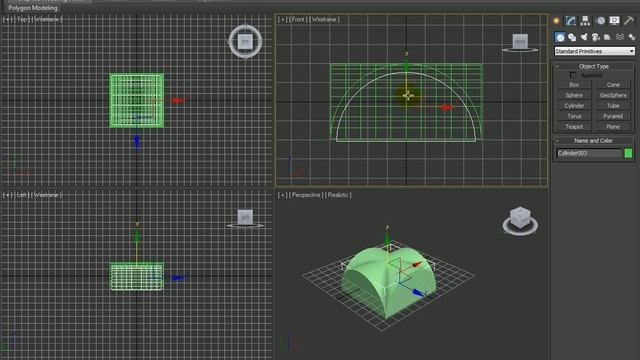Open the Front viewport Wireframe shading menu
The width and height of the screenshot is (640, 360).
[324, 19]
